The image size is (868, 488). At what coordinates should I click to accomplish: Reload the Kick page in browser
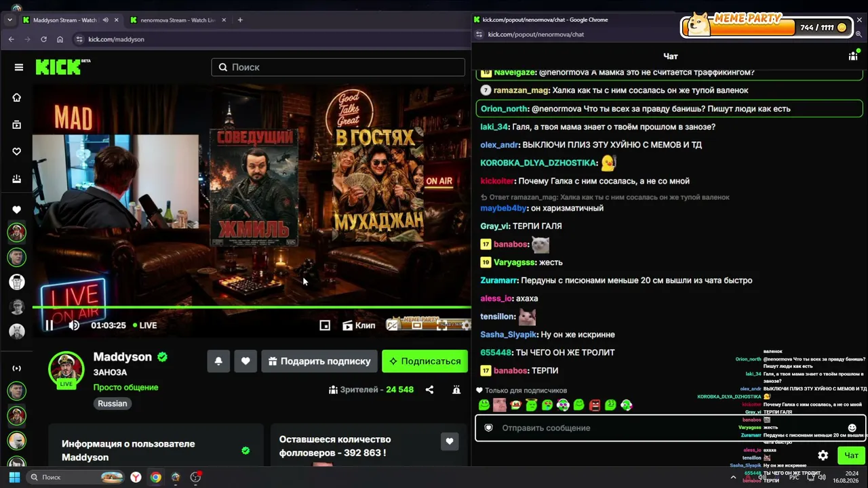pyautogui.click(x=43, y=39)
